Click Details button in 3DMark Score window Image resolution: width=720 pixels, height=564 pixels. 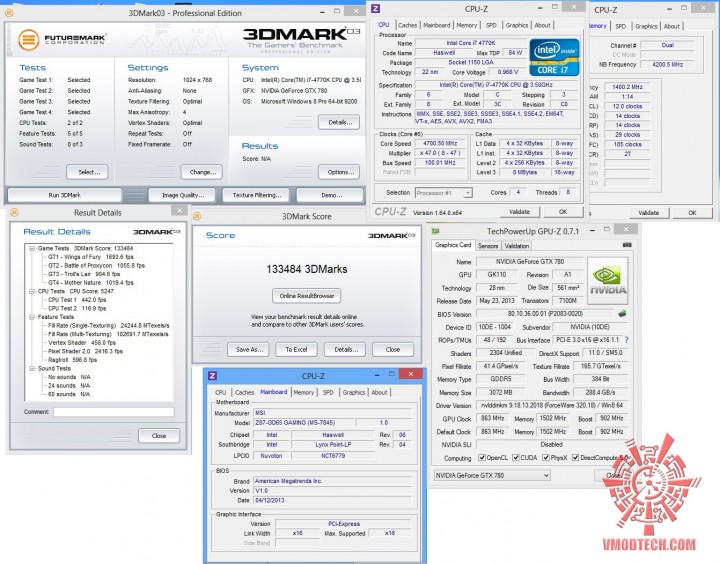pos(345,350)
